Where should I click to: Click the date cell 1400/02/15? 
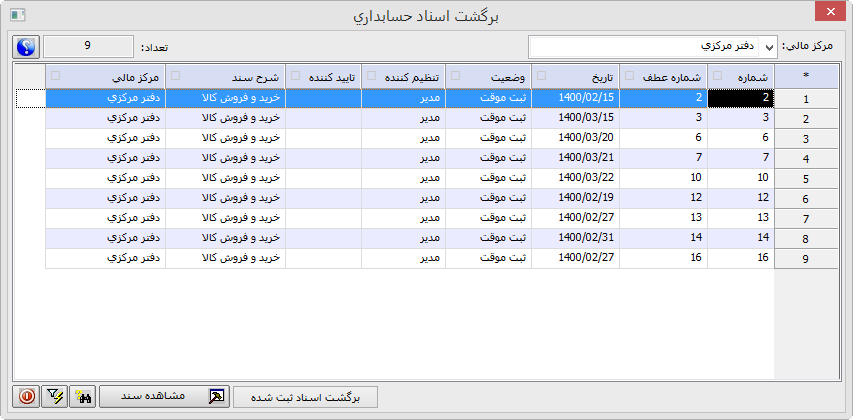click(x=576, y=98)
